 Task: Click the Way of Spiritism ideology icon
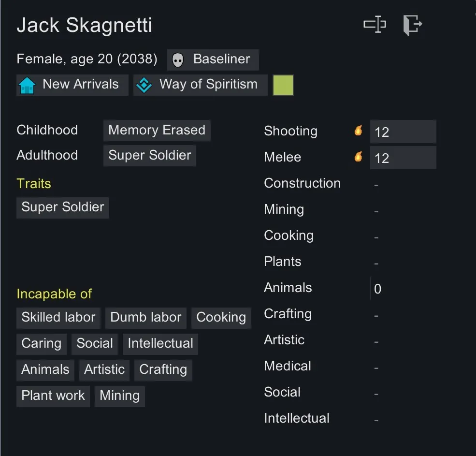click(144, 85)
